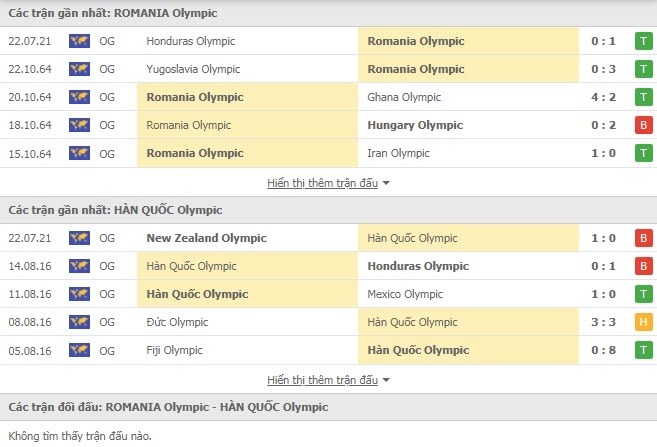Click the green T badge for Honduras–Romania match
657x447 pixels.
point(644,41)
